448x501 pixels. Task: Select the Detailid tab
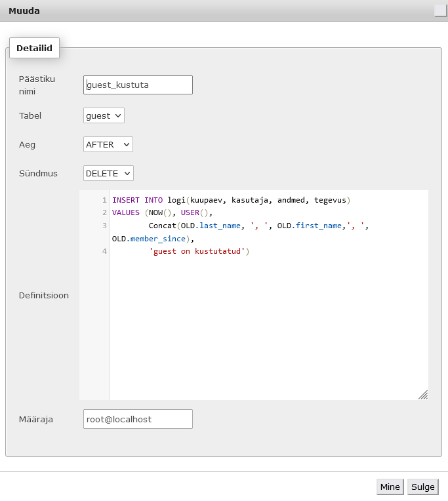coord(34,48)
